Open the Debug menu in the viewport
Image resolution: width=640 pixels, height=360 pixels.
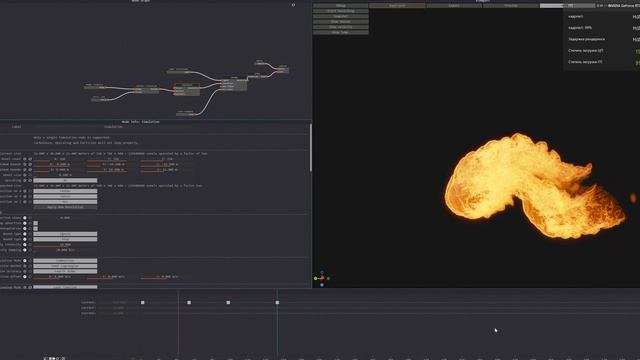341,6
